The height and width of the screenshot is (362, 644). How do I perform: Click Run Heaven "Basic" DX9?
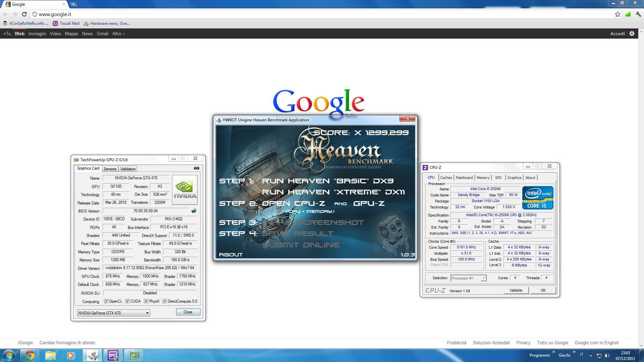pyautogui.click(x=328, y=181)
